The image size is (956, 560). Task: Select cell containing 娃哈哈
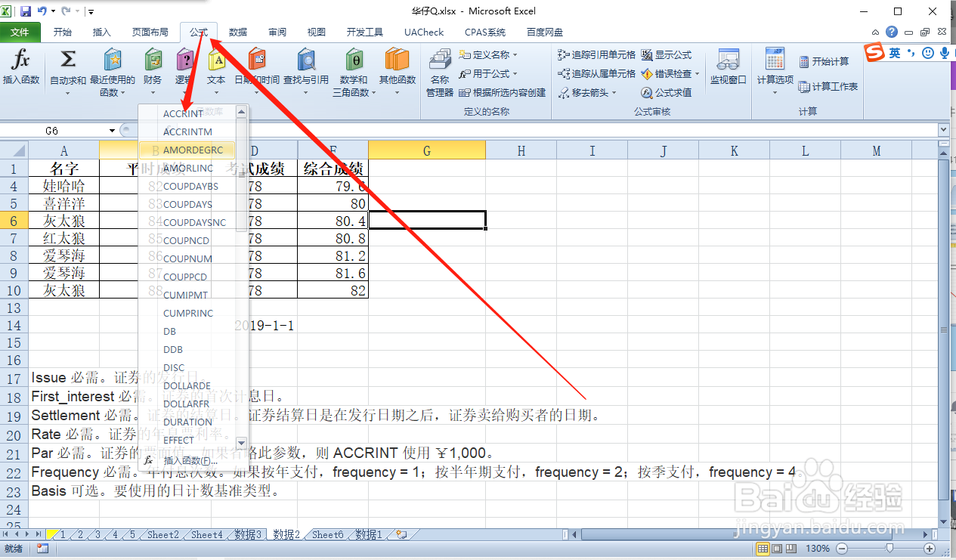[x=63, y=186]
